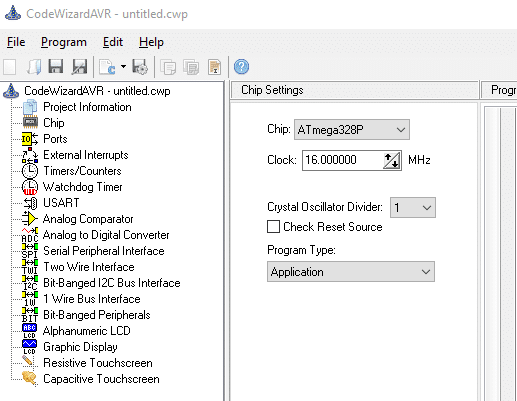The width and height of the screenshot is (517, 401).
Task: Select Alphanumeric LCD entry
Action: [x=87, y=331]
